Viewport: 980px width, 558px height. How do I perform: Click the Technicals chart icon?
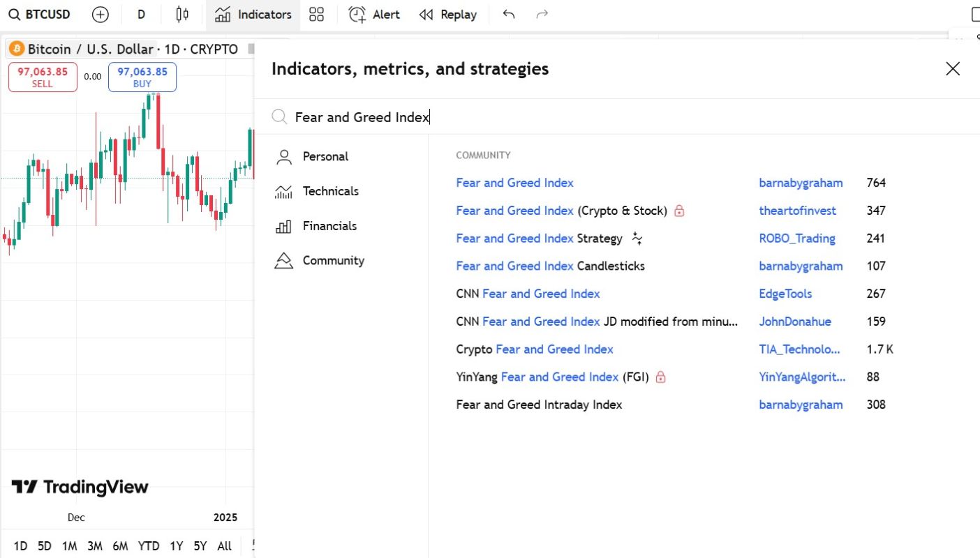click(x=283, y=192)
